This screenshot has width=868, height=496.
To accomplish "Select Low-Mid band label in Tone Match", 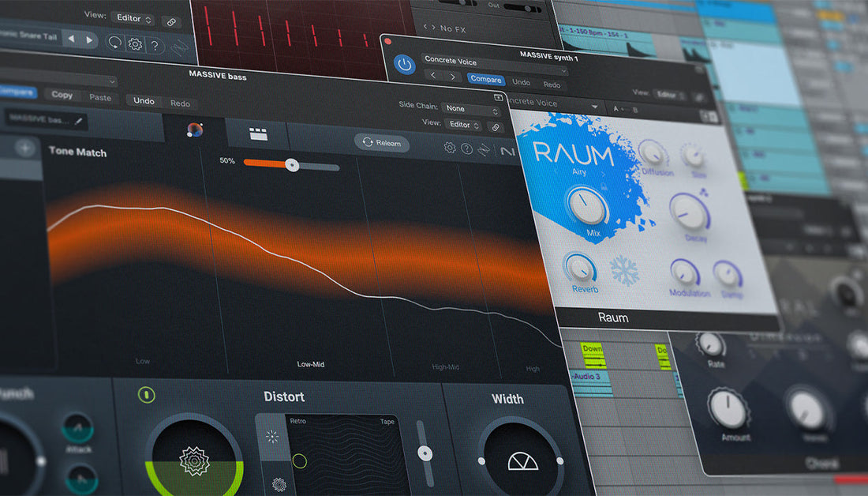I will click(311, 364).
